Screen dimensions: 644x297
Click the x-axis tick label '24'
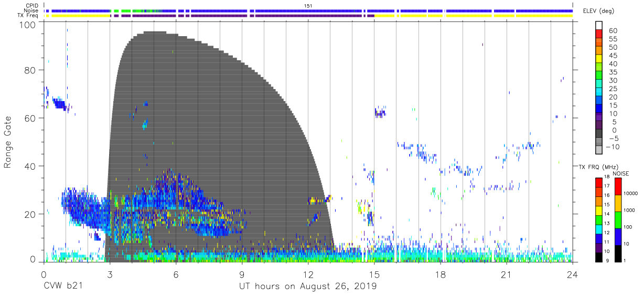click(572, 274)
